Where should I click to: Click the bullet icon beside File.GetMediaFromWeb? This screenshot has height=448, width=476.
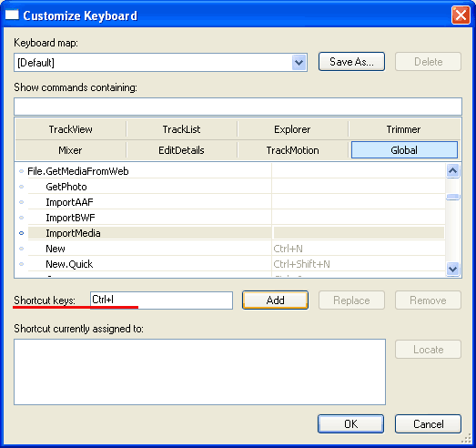(x=21, y=171)
